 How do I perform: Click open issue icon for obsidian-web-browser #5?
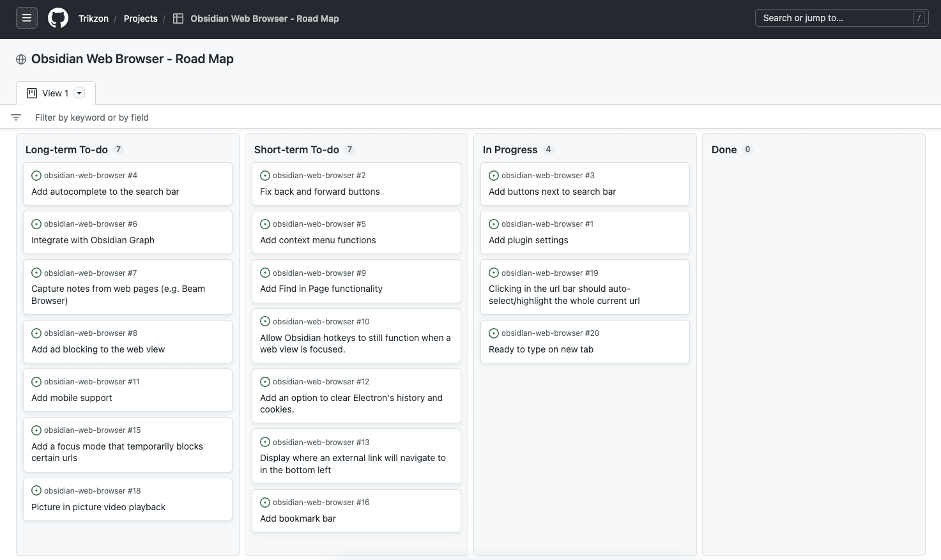[x=265, y=224]
